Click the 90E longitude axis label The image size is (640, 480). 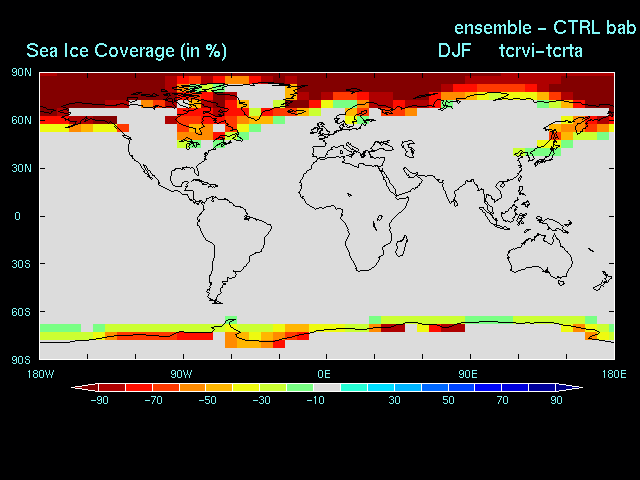click(x=467, y=374)
